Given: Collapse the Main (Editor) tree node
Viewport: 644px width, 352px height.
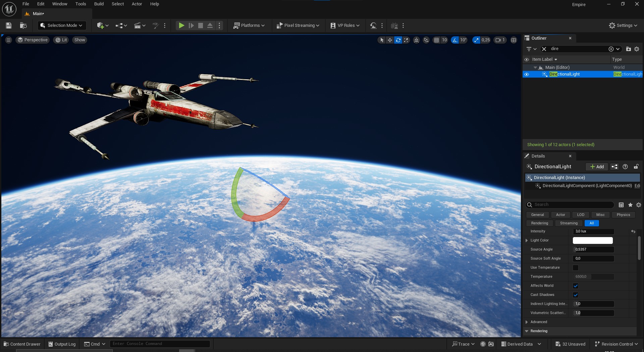Looking at the screenshot, I should pyautogui.click(x=535, y=68).
